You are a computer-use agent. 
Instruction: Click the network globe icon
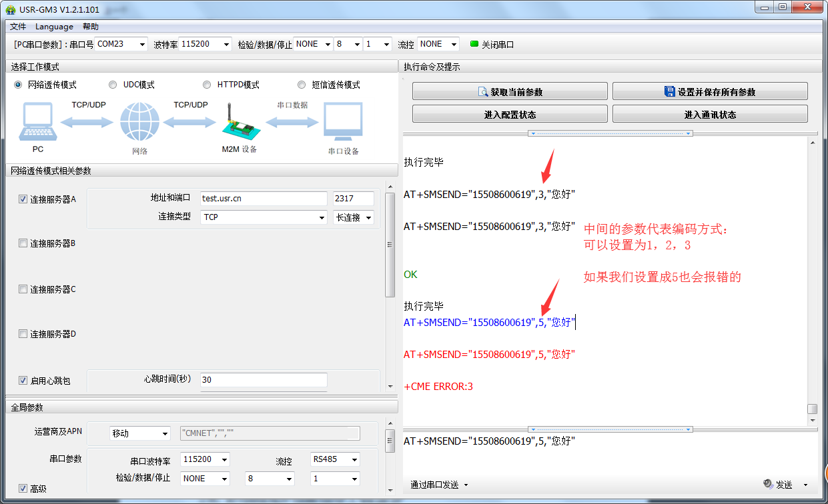coord(139,123)
